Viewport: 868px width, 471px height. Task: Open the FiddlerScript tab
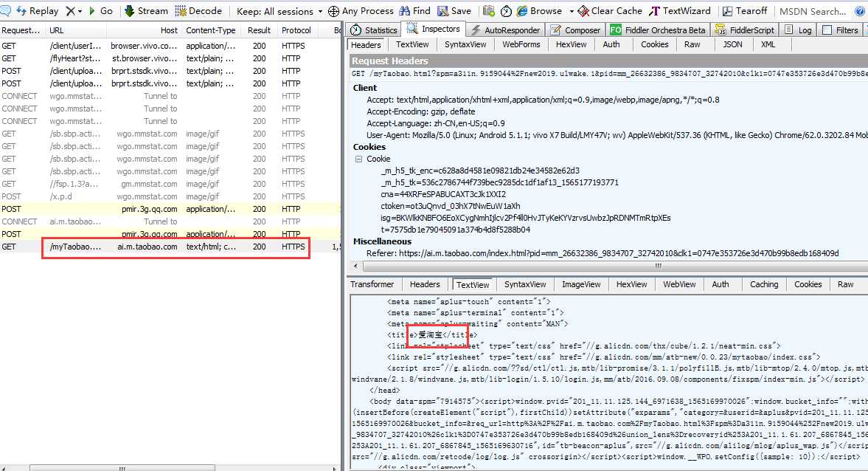[x=745, y=30]
